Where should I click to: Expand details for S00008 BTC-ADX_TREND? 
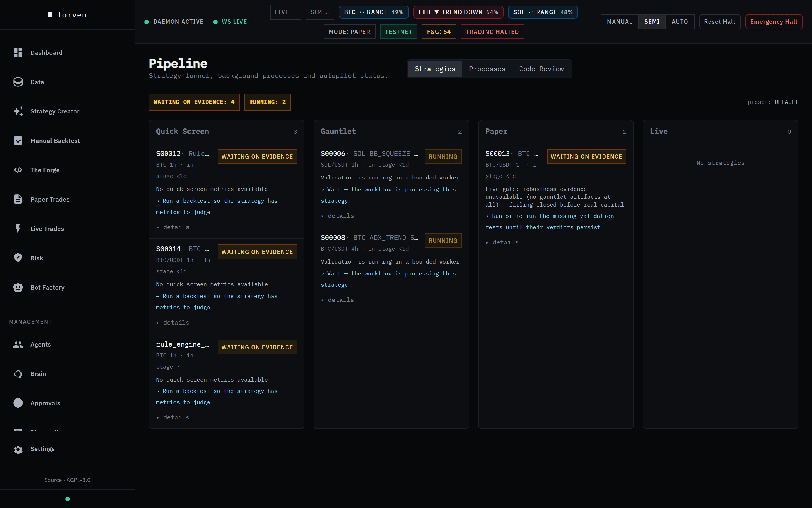tap(337, 300)
